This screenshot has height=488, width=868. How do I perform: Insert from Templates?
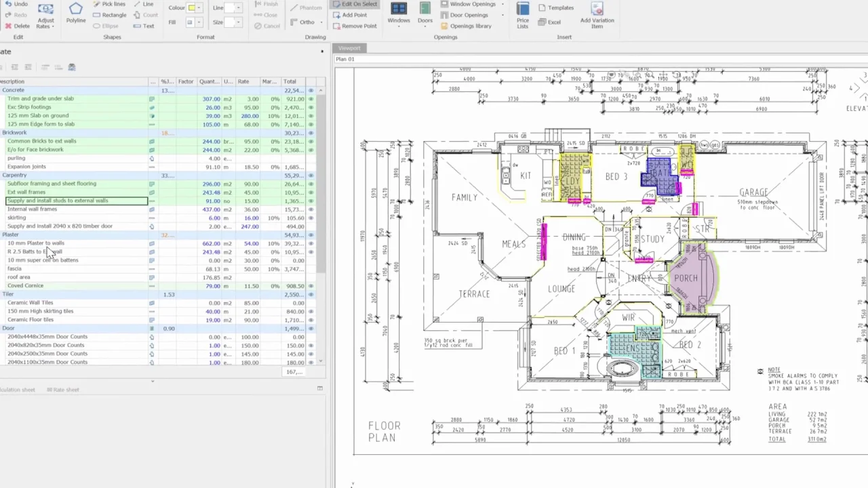coord(556,7)
